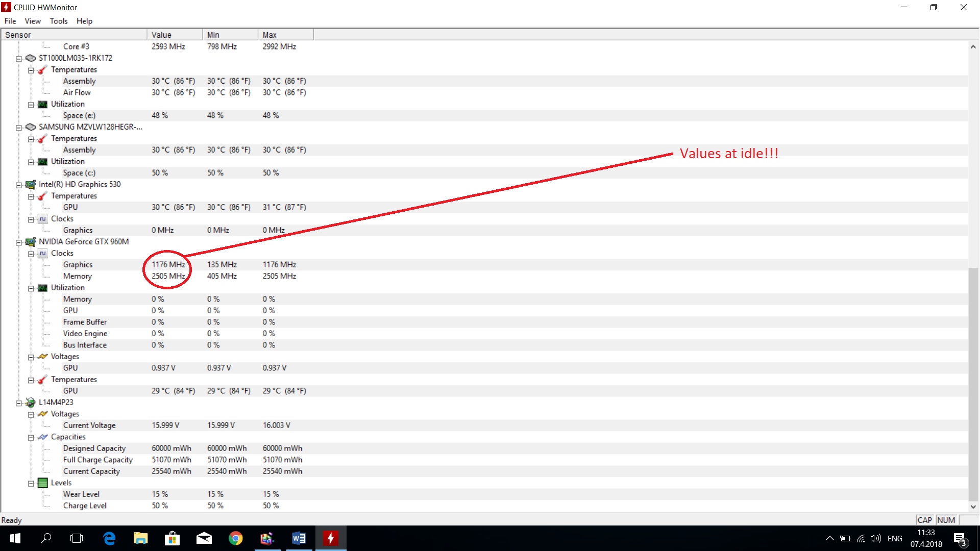
Task: Scroll down the sensor list panel
Action: coord(972,509)
